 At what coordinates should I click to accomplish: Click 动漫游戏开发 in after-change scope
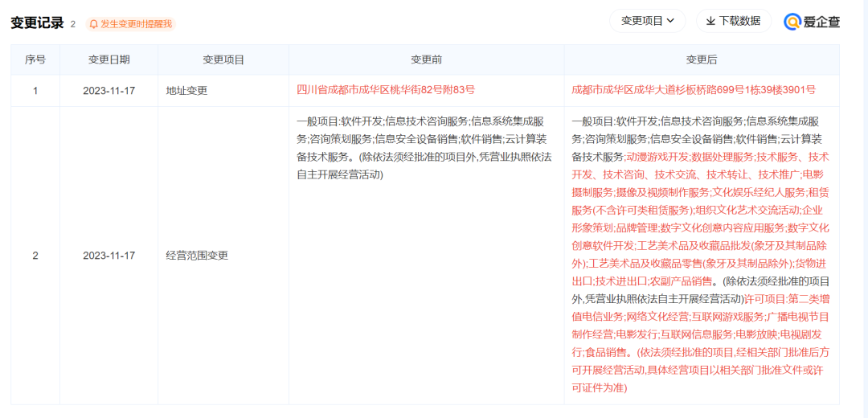pyautogui.click(x=657, y=157)
